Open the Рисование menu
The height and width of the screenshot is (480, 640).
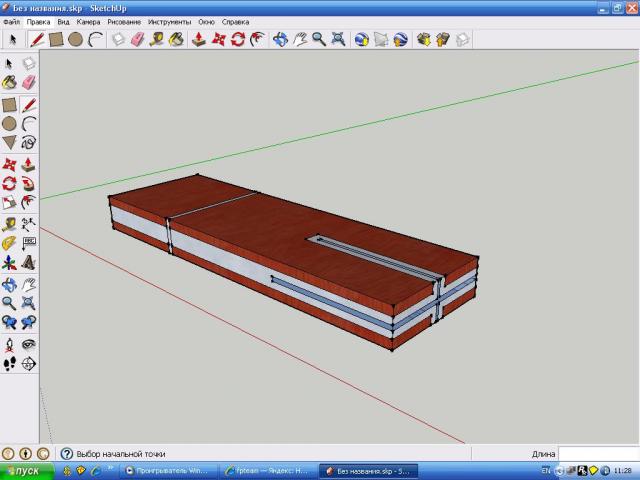[124, 22]
